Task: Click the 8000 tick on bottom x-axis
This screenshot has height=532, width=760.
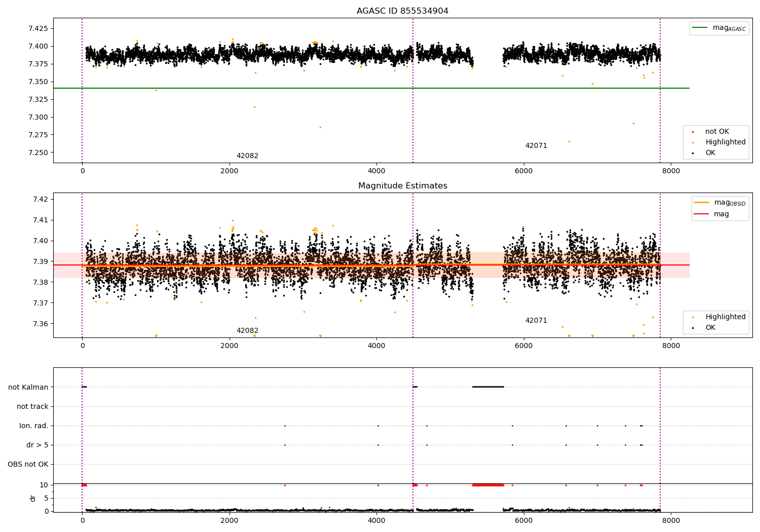Action: click(671, 520)
